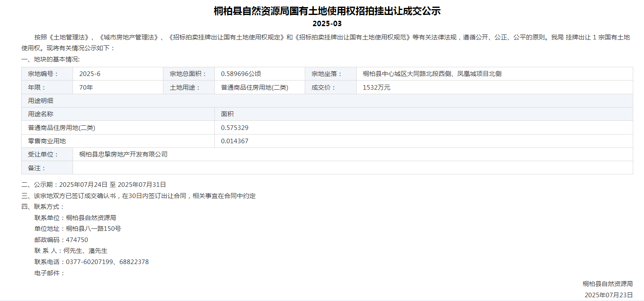Click the announcement title 桐柏县自然资源局国有土地使用权招拍挂出让成交公示
This screenshot has width=644, height=301.
pyautogui.click(x=322, y=12)
